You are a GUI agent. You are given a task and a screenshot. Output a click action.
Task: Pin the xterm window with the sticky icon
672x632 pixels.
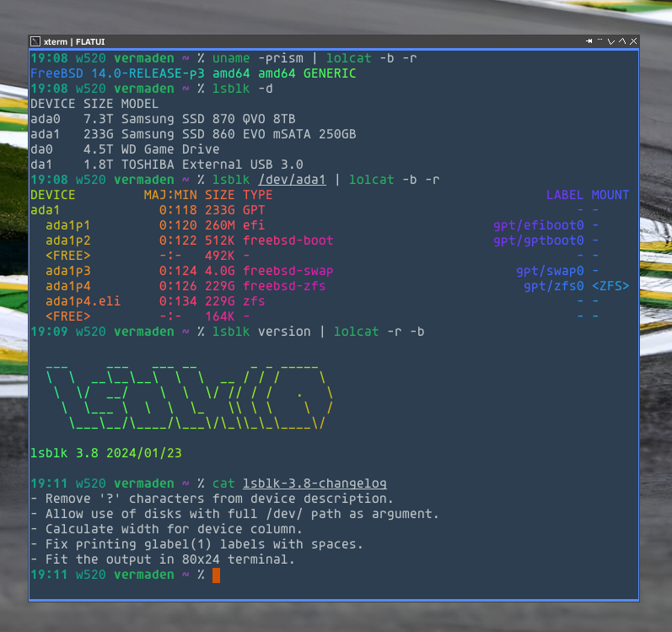pyautogui.click(x=589, y=41)
